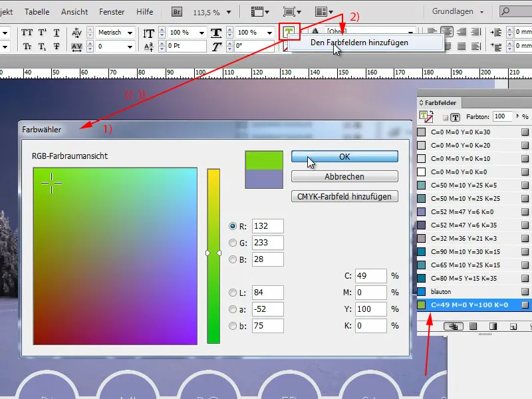This screenshot has width=532, height=399.
Task: Click the baseline shift 0 Pt field
Action: [186, 46]
